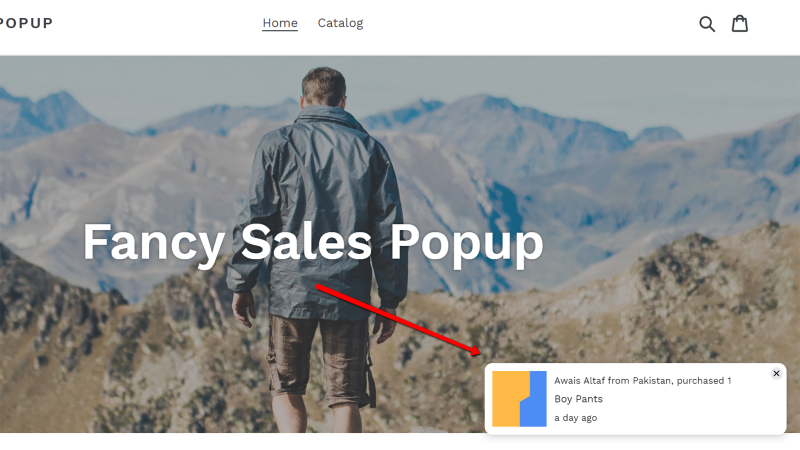The width and height of the screenshot is (800, 450).
Task: Open the shopping cart bag icon
Action: tap(740, 23)
